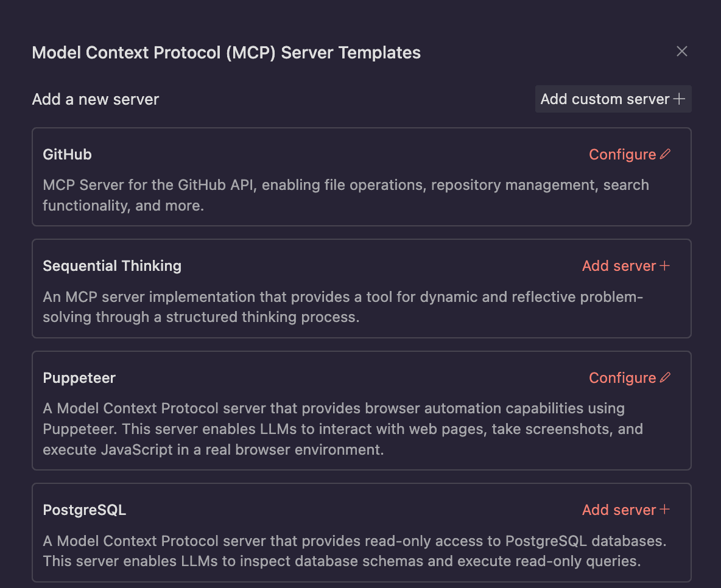This screenshot has height=588, width=721.
Task: Open Configure for the Puppeteer server
Action: tap(622, 378)
